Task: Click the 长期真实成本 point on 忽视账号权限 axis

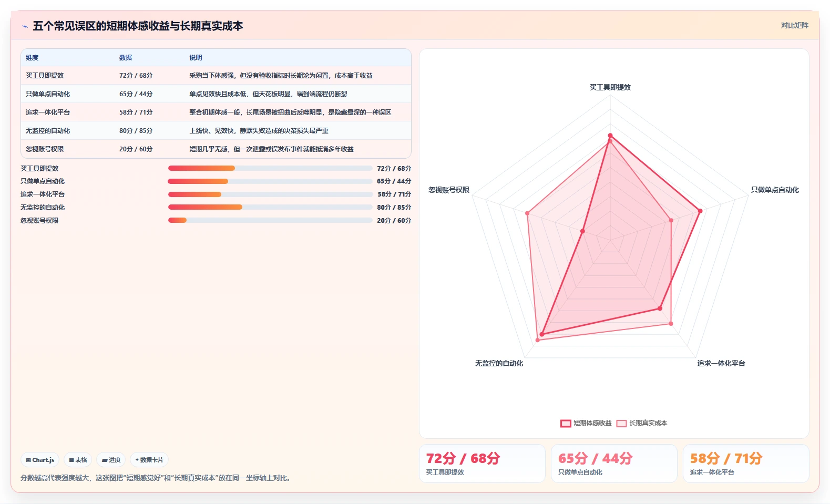Action: (527, 213)
